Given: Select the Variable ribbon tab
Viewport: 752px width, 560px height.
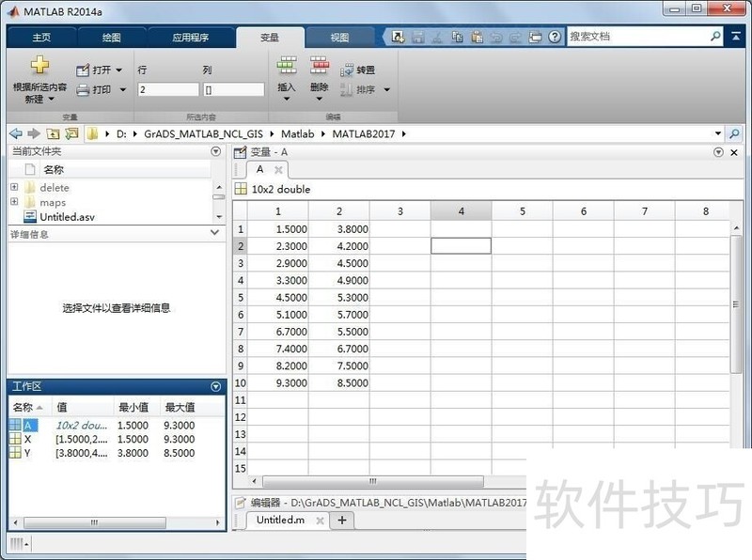Looking at the screenshot, I should (x=270, y=38).
